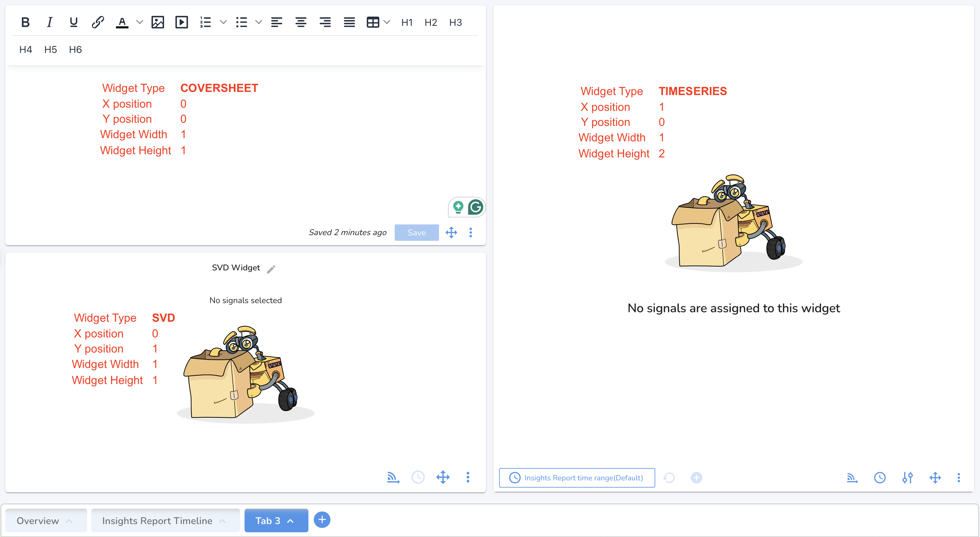Image resolution: width=980 pixels, height=537 pixels.
Task: Toggle italic text formatting
Action: 49,22
